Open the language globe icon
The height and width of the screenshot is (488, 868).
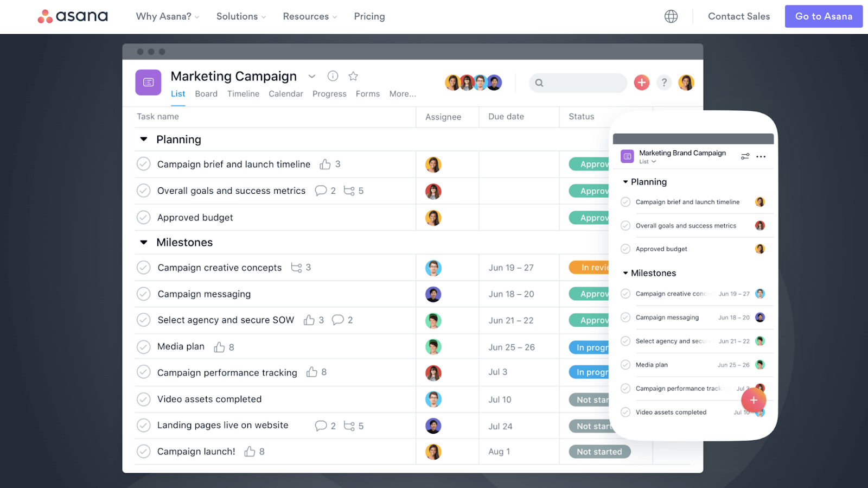coord(671,16)
